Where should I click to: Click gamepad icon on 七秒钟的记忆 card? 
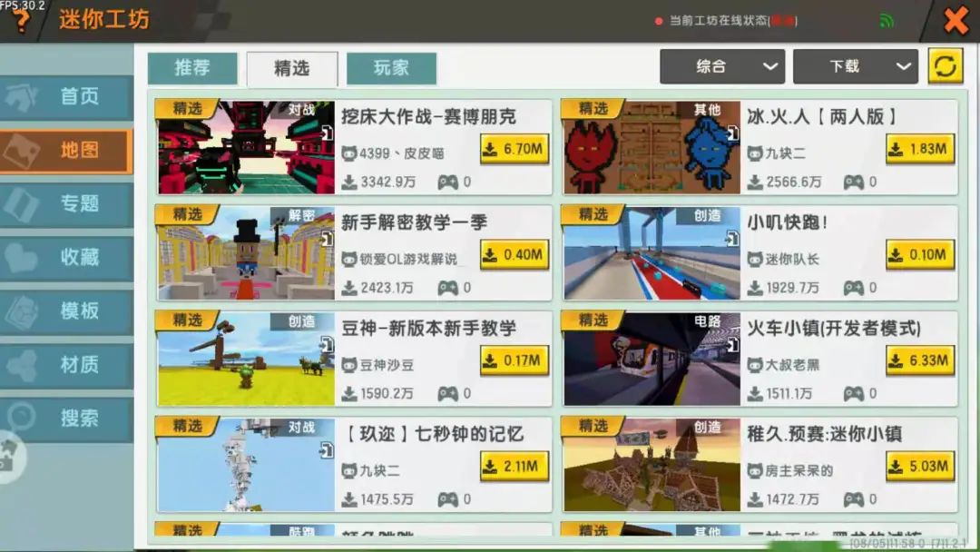pos(447,499)
